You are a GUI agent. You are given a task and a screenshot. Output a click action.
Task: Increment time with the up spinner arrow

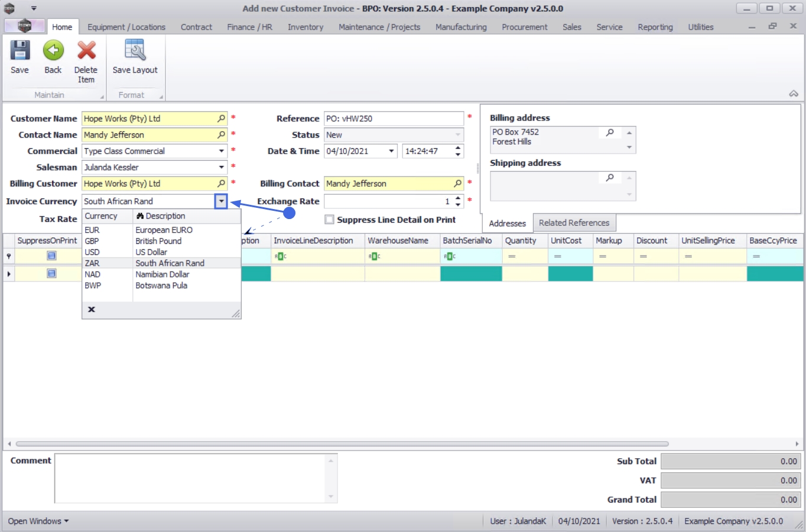pos(458,148)
